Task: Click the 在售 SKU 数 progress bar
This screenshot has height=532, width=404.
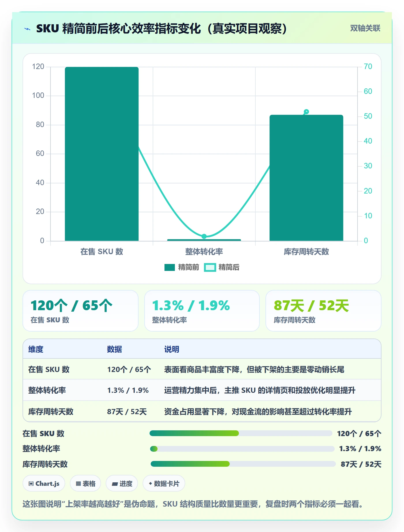Action: click(x=241, y=433)
